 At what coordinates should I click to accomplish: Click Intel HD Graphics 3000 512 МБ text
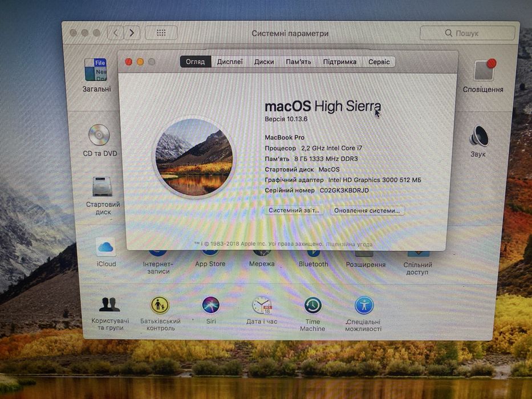[x=375, y=180]
